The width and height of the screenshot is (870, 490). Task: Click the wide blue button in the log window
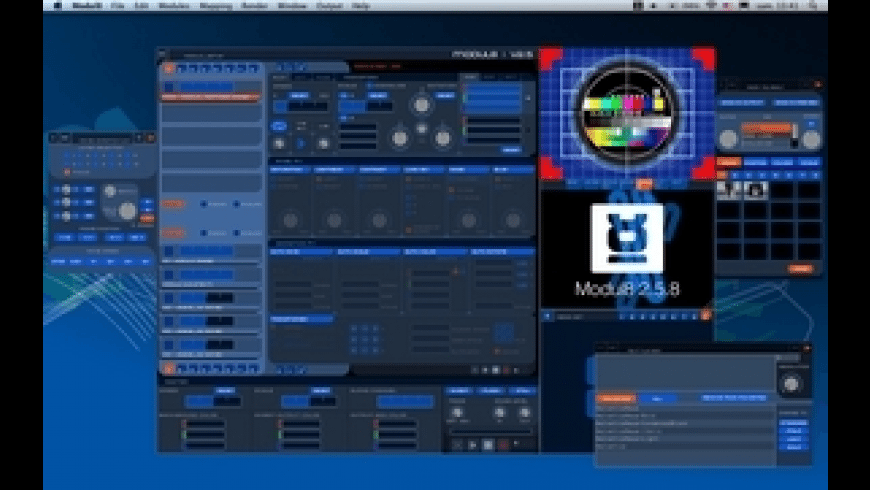(x=734, y=398)
